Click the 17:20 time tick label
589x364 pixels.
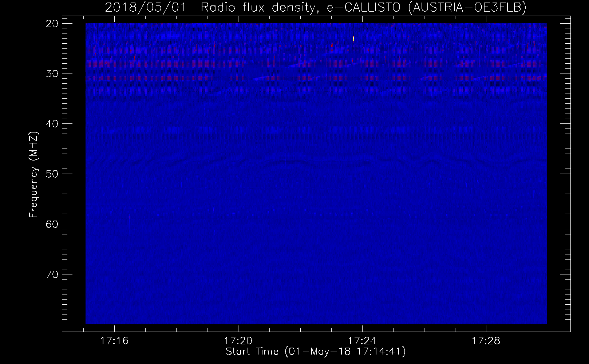[x=238, y=341]
